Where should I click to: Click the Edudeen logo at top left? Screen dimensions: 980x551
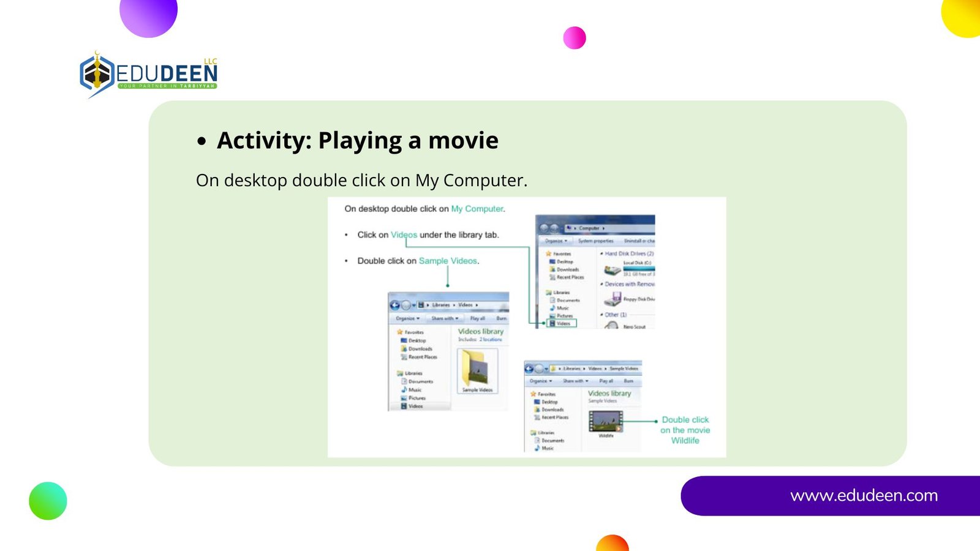click(149, 74)
